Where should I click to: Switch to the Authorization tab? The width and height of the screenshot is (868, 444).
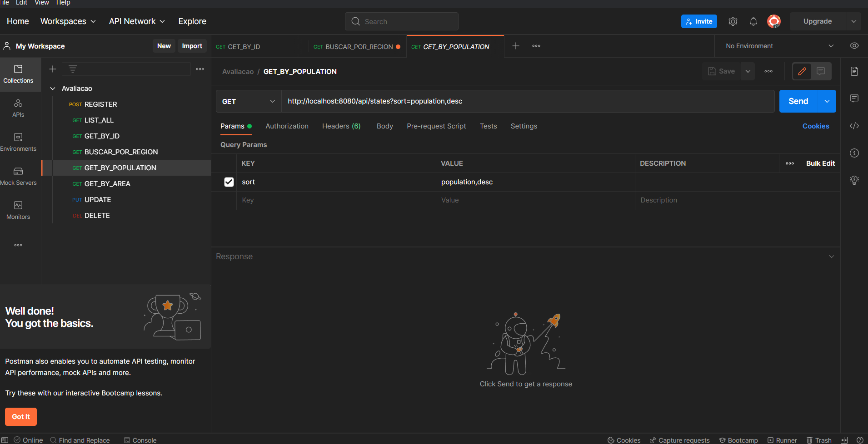(x=287, y=126)
